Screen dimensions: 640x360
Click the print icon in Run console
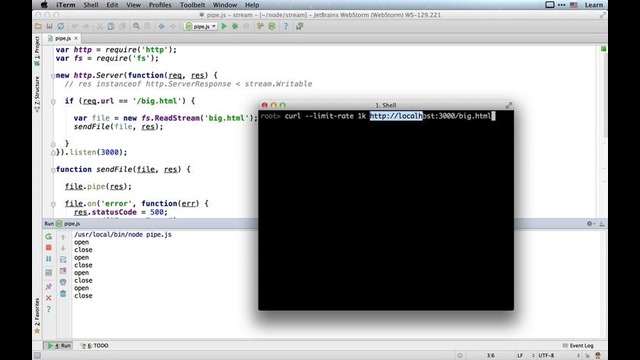[x=63, y=282]
